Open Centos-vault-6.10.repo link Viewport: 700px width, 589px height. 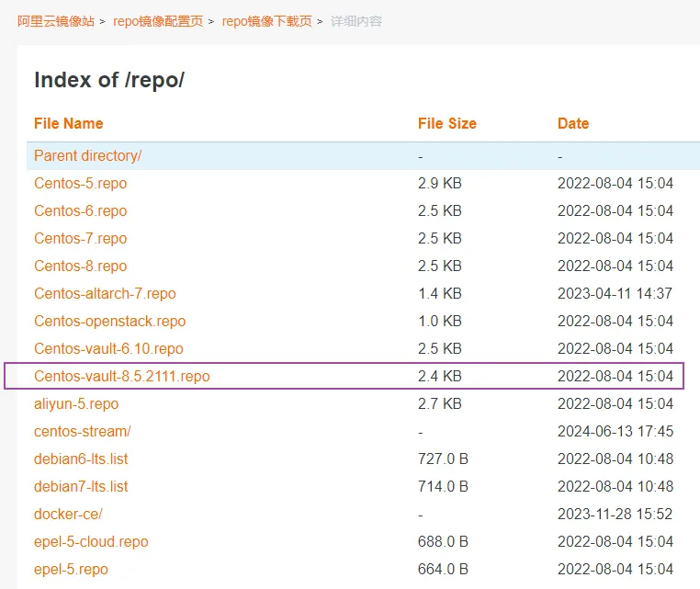108,348
